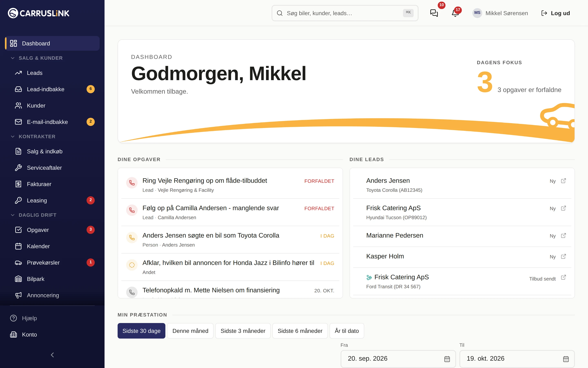Click Mikkel Sørensen user name

[507, 13]
